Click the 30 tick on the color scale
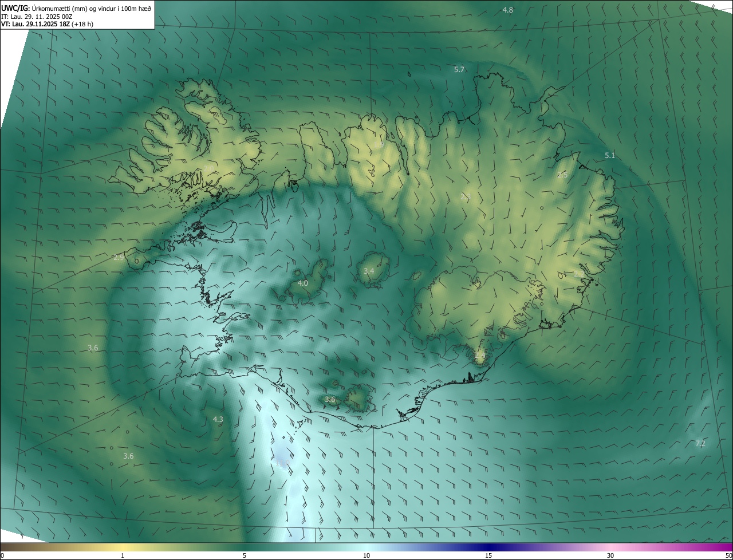The image size is (733, 560). (610, 555)
